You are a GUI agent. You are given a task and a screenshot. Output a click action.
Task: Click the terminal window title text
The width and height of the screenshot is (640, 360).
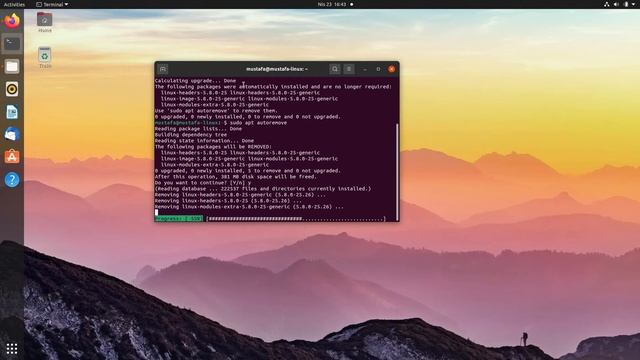[277, 69]
